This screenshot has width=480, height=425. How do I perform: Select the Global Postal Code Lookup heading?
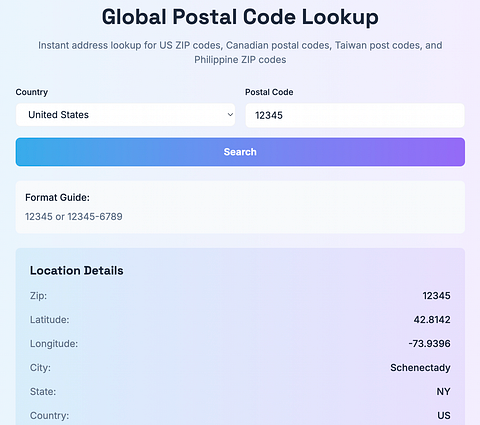tap(240, 17)
